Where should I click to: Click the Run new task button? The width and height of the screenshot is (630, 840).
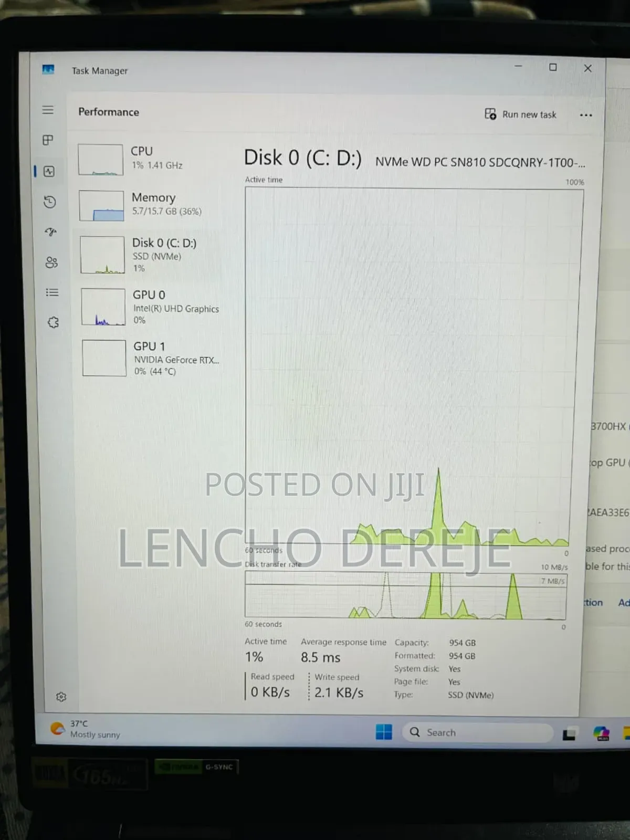[x=520, y=114]
